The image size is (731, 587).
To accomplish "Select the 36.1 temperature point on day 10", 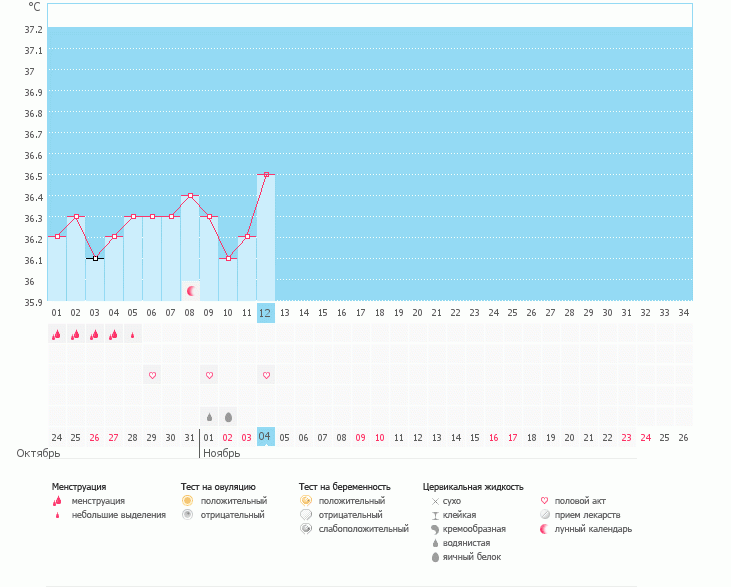I will pos(228,258).
